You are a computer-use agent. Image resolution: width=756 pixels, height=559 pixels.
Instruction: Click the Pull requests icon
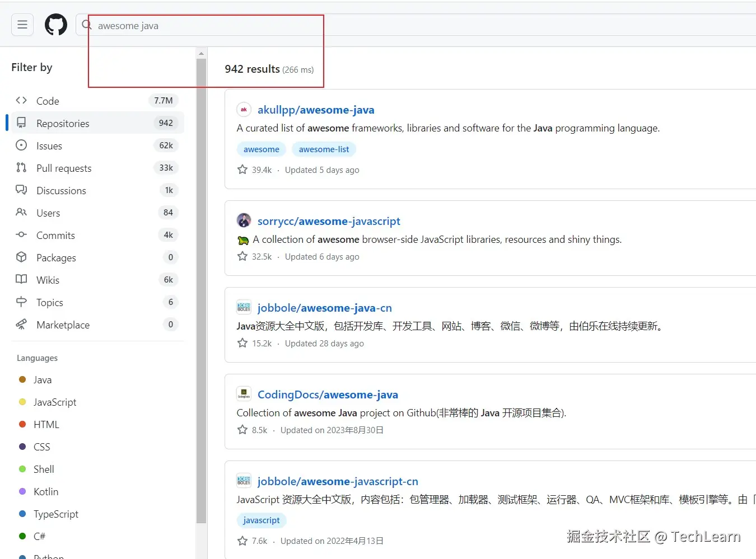coord(21,167)
